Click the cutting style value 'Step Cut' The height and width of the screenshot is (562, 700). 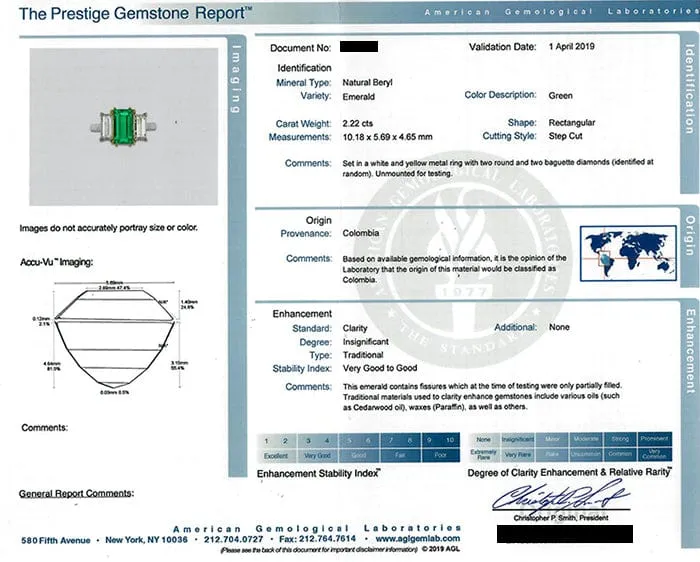click(566, 136)
